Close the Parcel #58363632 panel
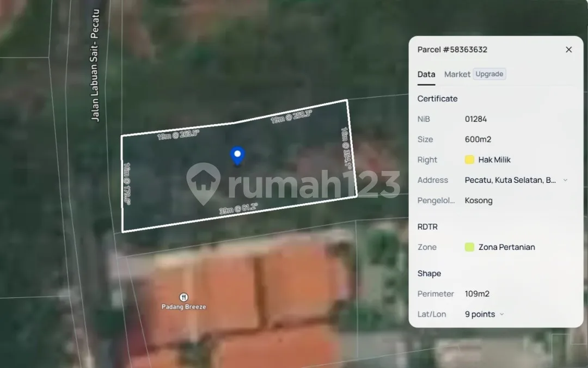Screen dimensions: 588x368 pos(568,50)
